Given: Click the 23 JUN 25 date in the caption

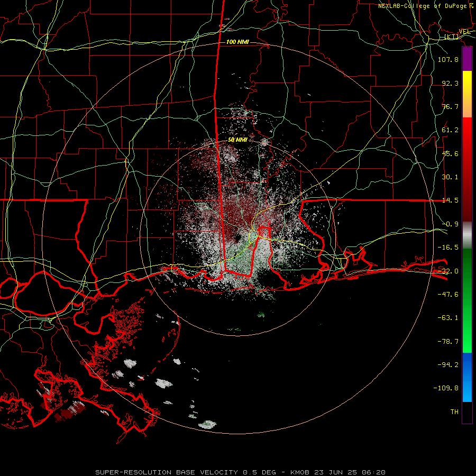Looking at the screenshot, I should point(337,472).
